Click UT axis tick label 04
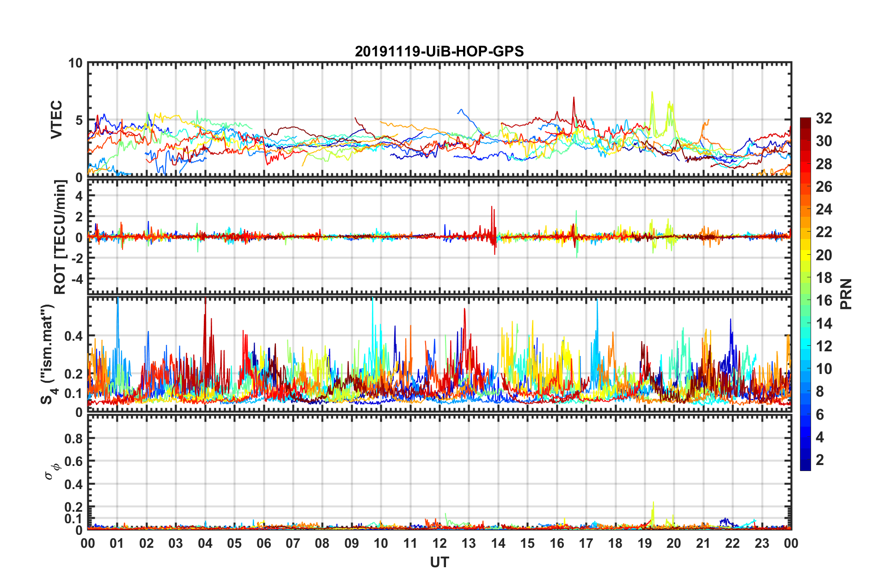The height and width of the screenshot is (588, 879). [x=205, y=543]
